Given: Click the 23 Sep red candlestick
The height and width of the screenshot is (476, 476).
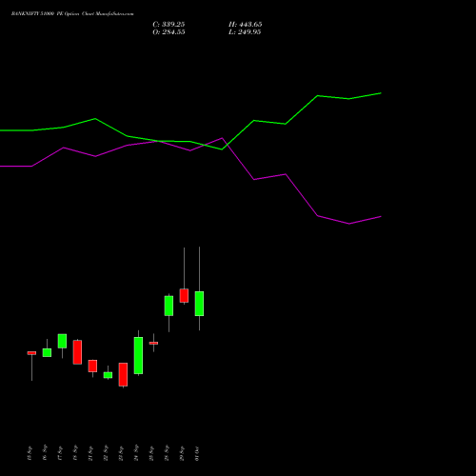Looking at the screenshot, I should click(123, 374).
